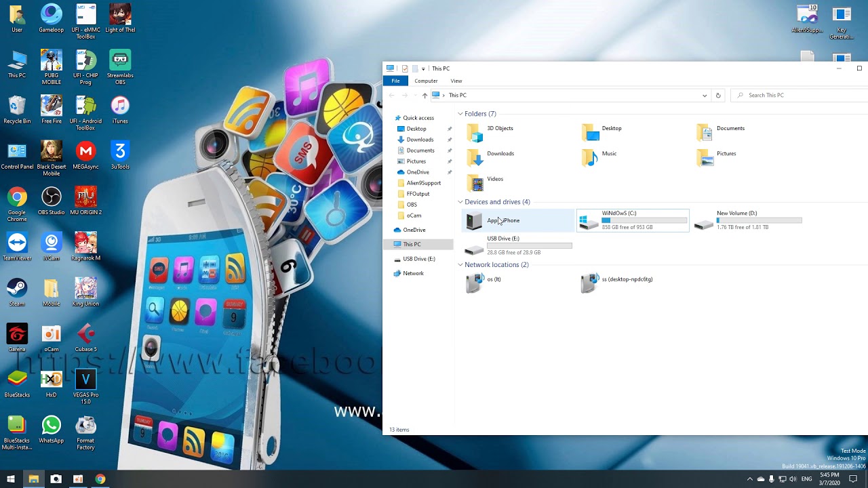Viewport: 868px width, 488px height.
Task: Open the notification center icon
Action: pyautogui.click(x=853, y=479)
